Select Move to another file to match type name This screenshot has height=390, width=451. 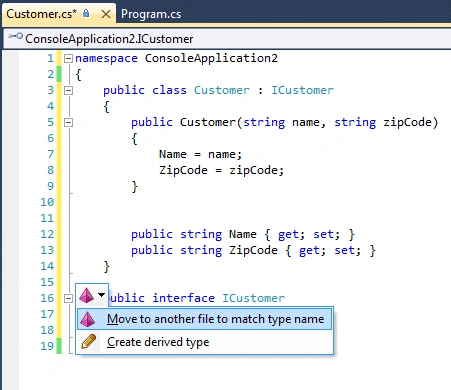click(205, 319)
